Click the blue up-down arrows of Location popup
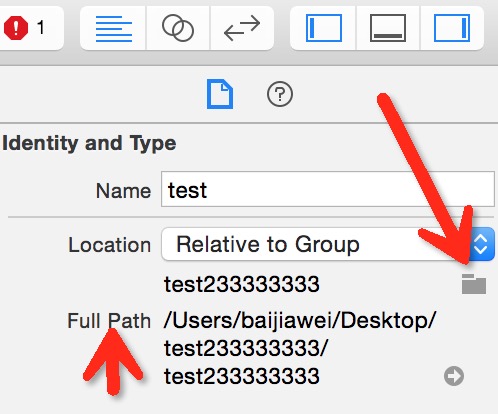This screenshot has height=414, width=498. click(481, 244)
